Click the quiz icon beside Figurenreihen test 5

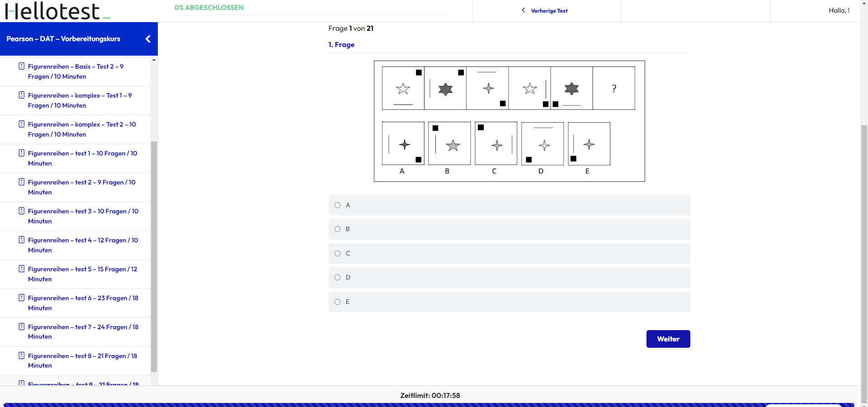pos(21,269)
